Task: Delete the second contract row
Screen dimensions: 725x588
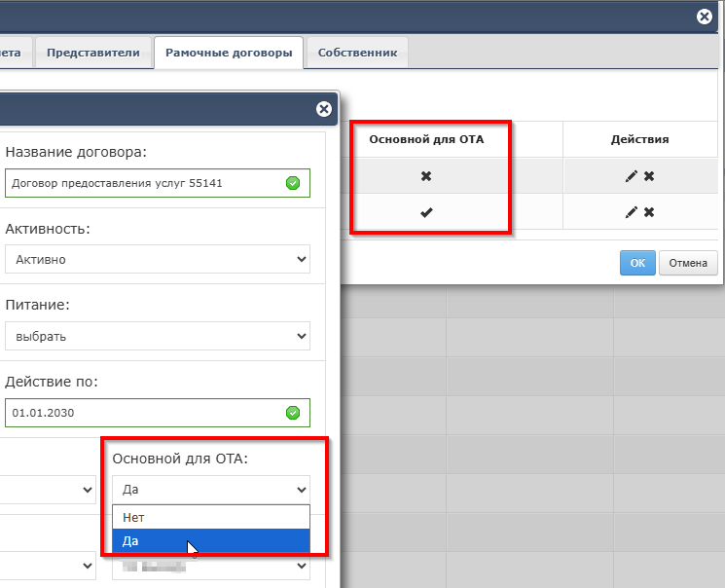Action: click(x=649, y=212)
